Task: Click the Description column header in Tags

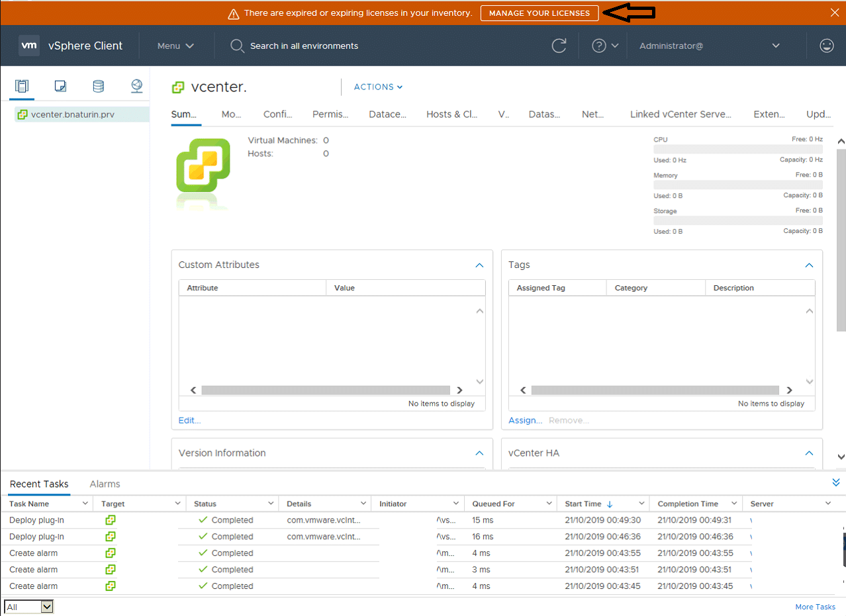Action: [760, 288]
